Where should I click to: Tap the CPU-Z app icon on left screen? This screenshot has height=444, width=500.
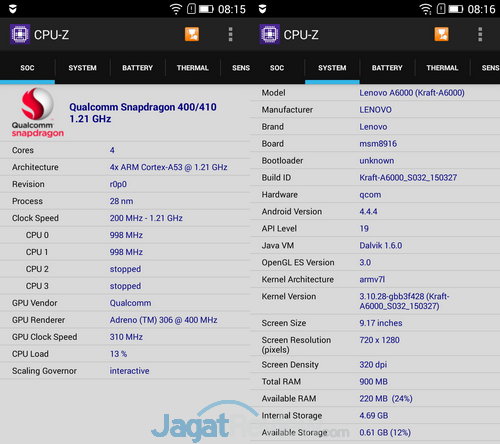coord(20,34)
